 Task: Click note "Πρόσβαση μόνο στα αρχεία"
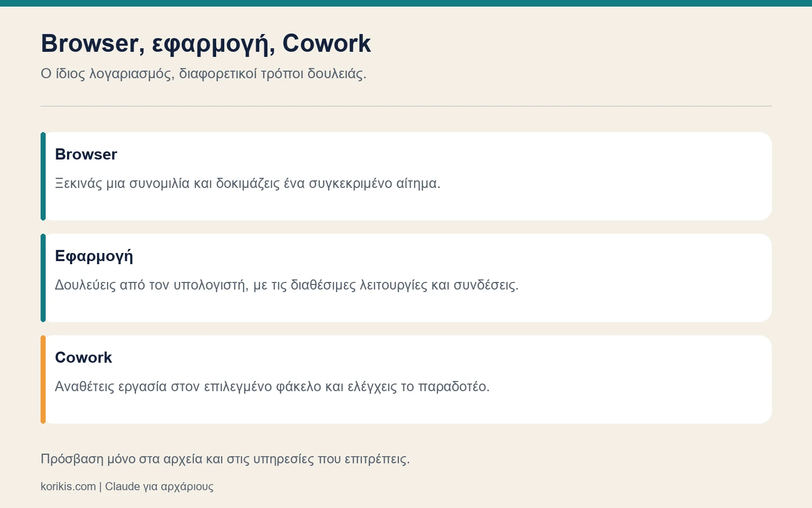coord(121,459)
